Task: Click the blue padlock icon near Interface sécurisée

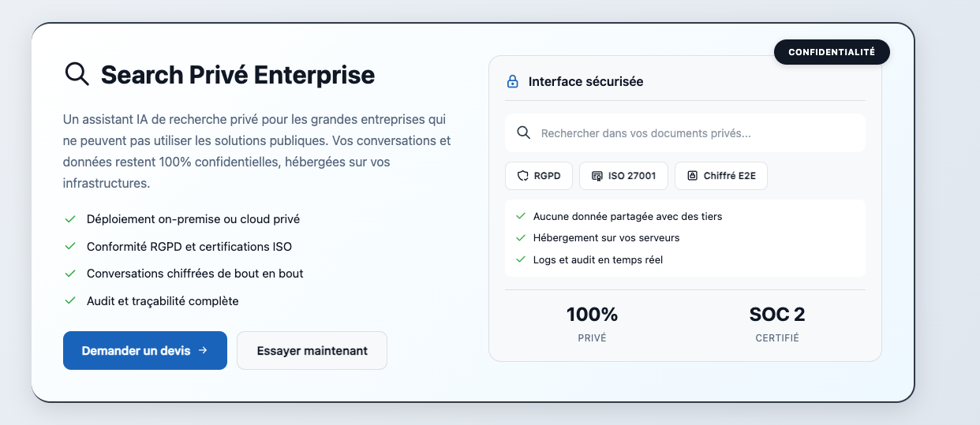Action: (512, 81)
